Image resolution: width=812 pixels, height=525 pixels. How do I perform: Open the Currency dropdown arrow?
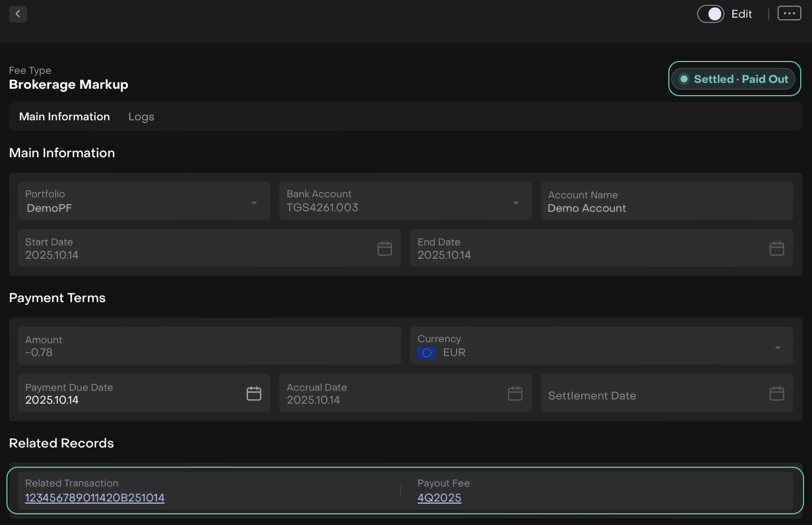coord(778,348)
